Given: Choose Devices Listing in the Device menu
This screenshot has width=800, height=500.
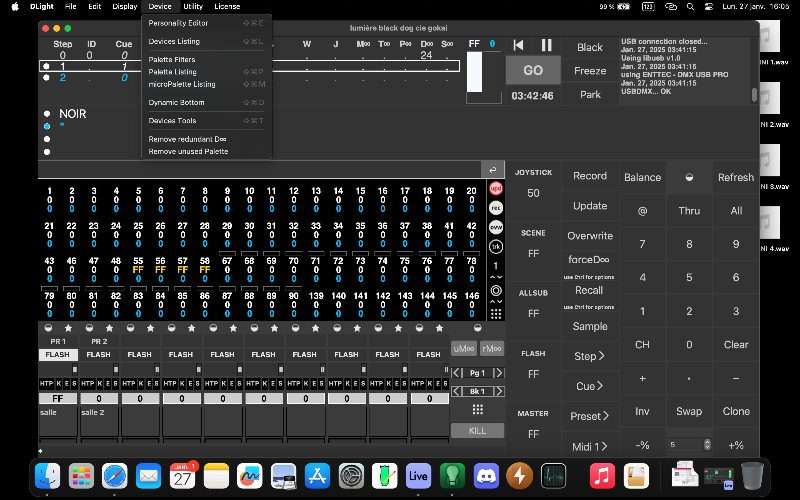Looking at the screenshot, I should coord(174,41).
